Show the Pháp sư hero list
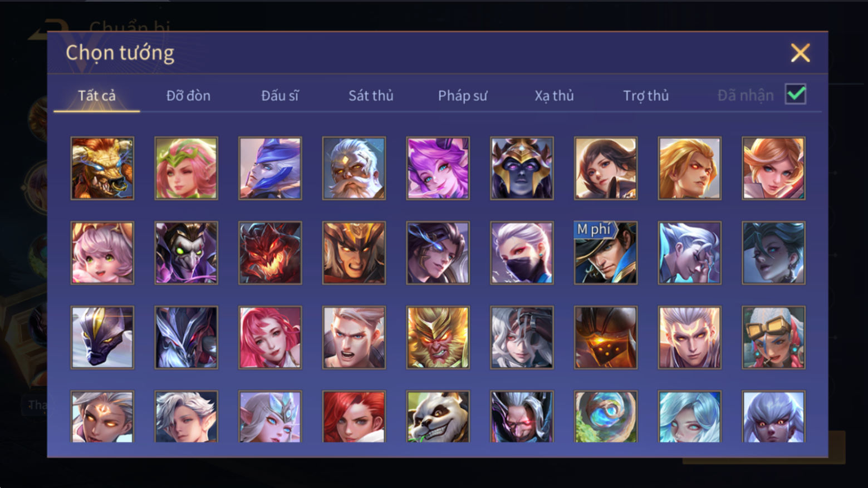868x488 pixels. [x=463, y=96]
